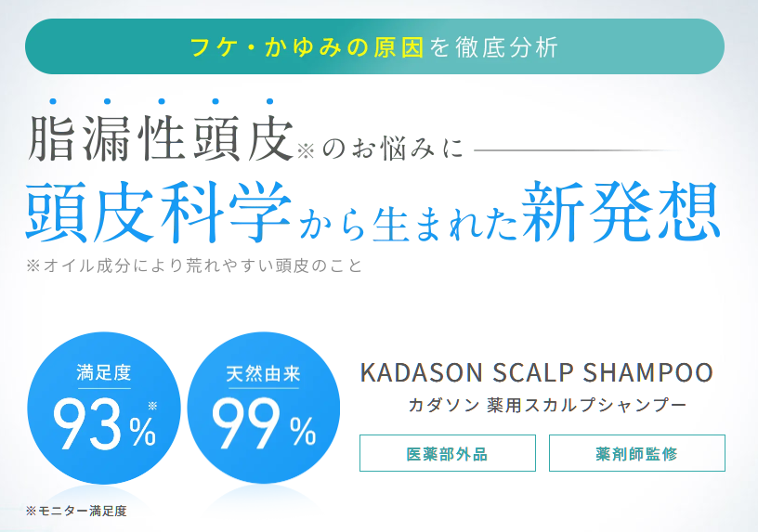Click the blue 満足度 93% circle
Viewport: 758px width, 532px height.
click(x=103, y=408)
